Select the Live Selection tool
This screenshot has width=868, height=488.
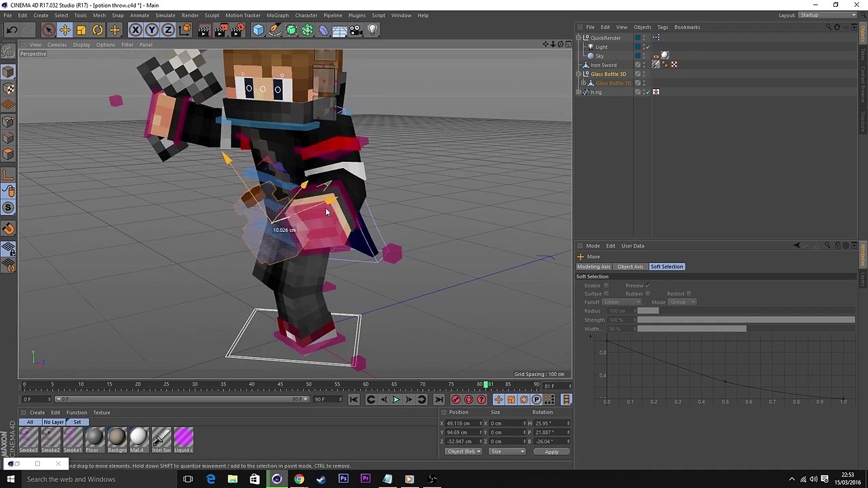(x=48, y=30)
